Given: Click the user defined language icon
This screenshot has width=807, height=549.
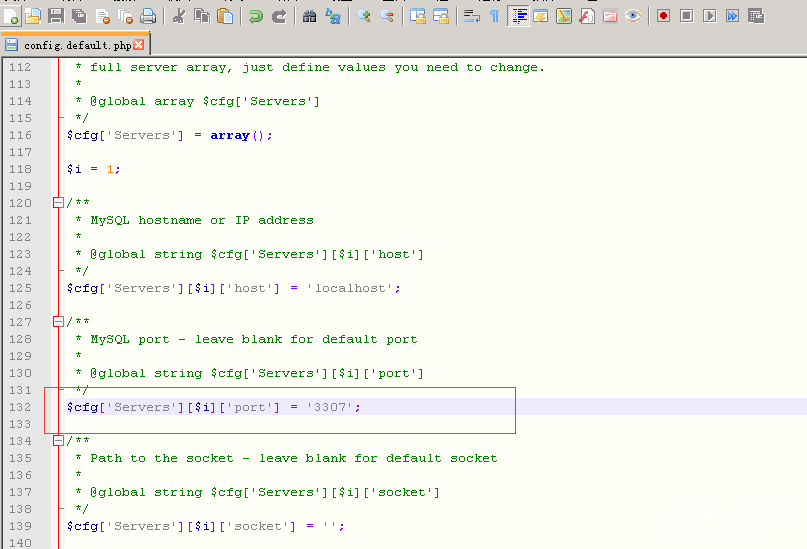Looking at the screenshot, I should click(x=541, y=16).
